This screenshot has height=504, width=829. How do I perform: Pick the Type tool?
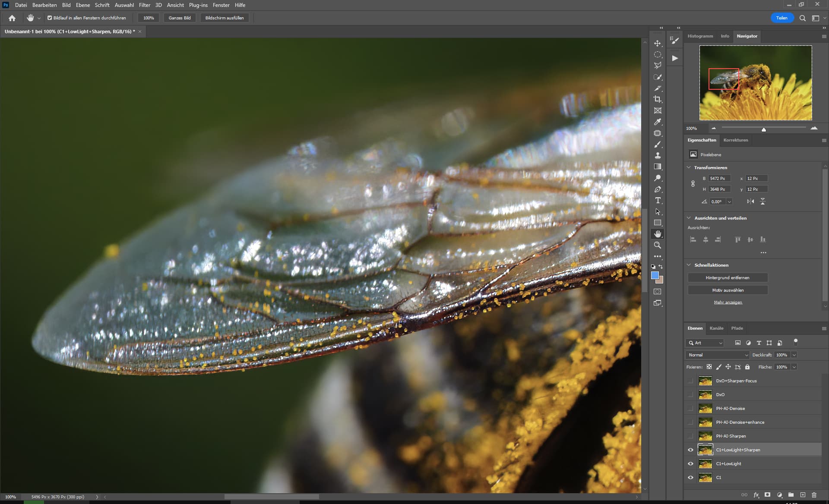(x=657, y=200)
